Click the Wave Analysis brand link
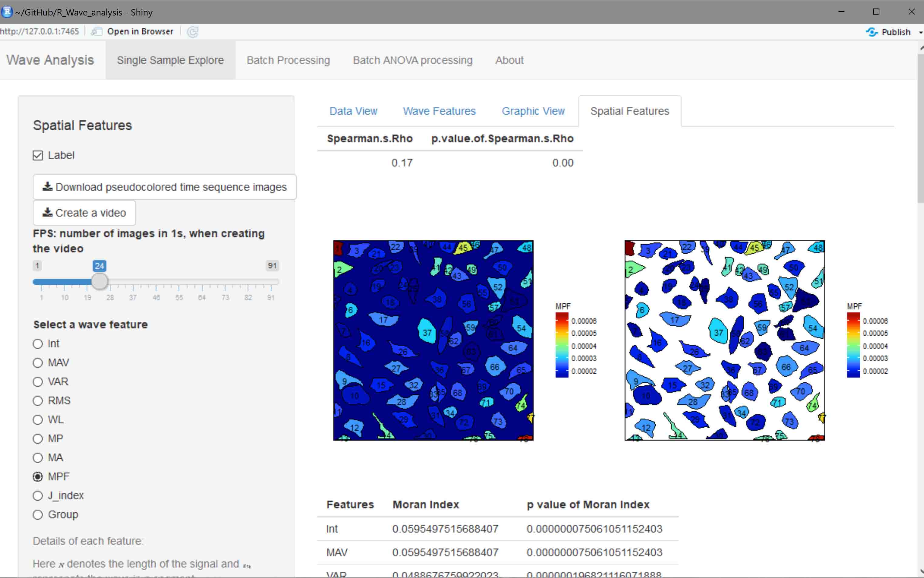 click(x=50, y=60)
